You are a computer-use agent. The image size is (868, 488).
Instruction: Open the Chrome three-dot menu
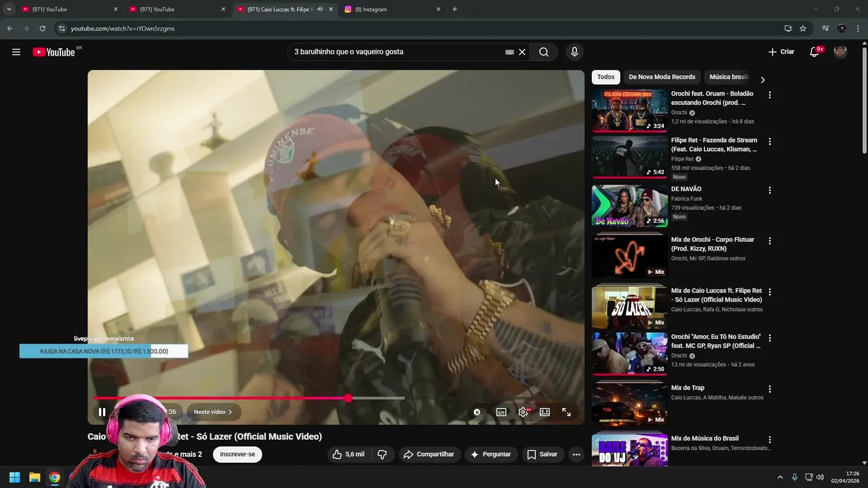point(859,28)
